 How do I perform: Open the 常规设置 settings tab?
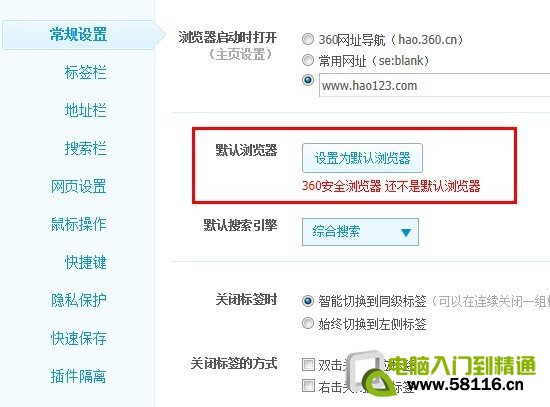[x=79, y=35]
